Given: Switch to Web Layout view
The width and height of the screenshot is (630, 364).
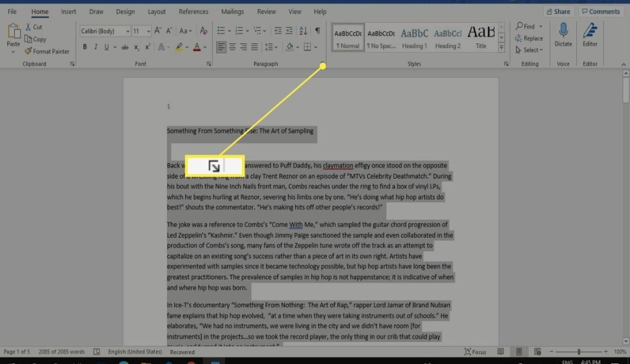Looking at the screenshot, I should (537, 351).
